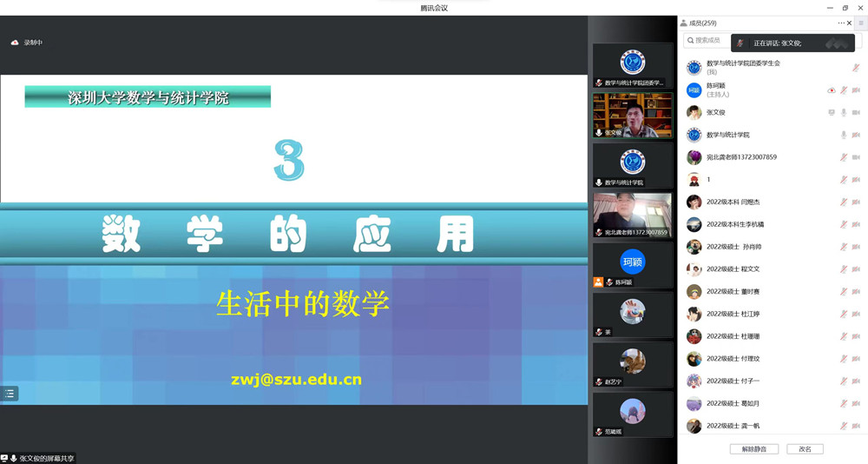
Task: Click the members panel person icon
Action: pos(684,23)
